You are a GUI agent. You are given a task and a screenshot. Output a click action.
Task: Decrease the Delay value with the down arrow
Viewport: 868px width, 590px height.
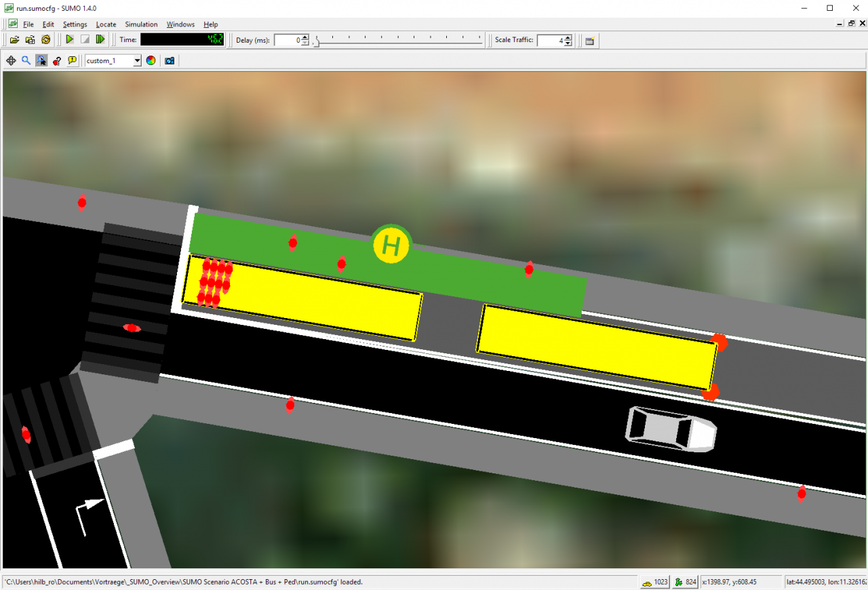pyautogui.click(x=305, y=43)
